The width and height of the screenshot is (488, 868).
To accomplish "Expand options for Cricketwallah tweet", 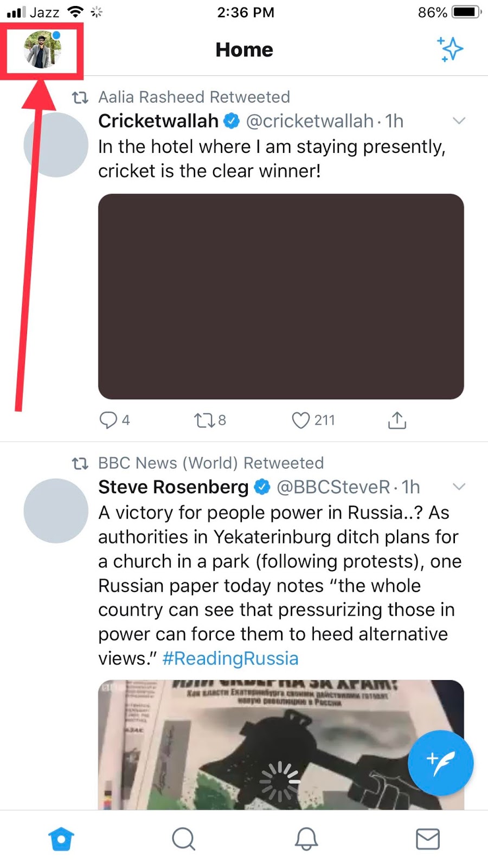I will click(459, 120).
